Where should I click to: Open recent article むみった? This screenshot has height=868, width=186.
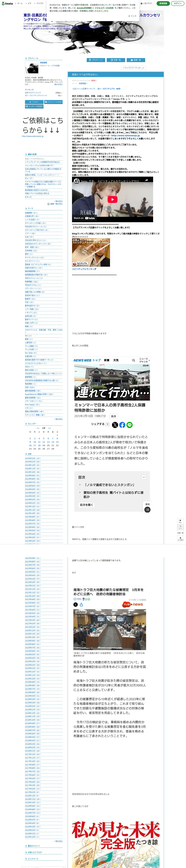coord(28,197)
